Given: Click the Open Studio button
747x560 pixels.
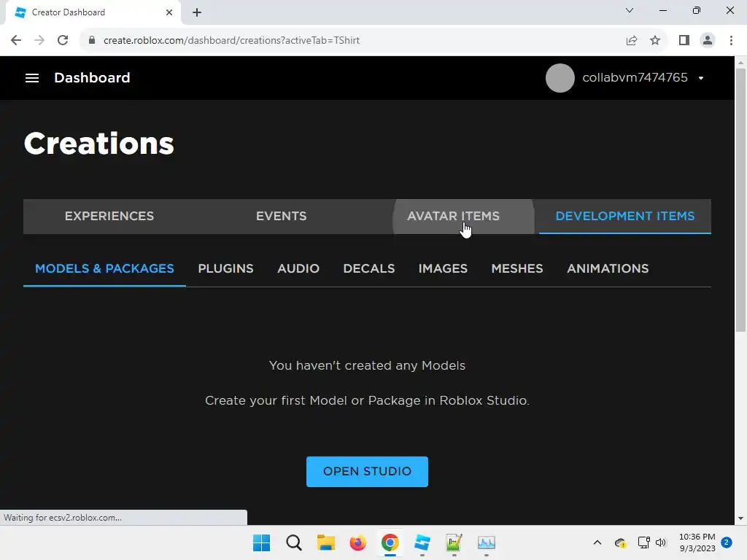Looking at the screenshot, I should pyautogui.click(x=367, y=472).
